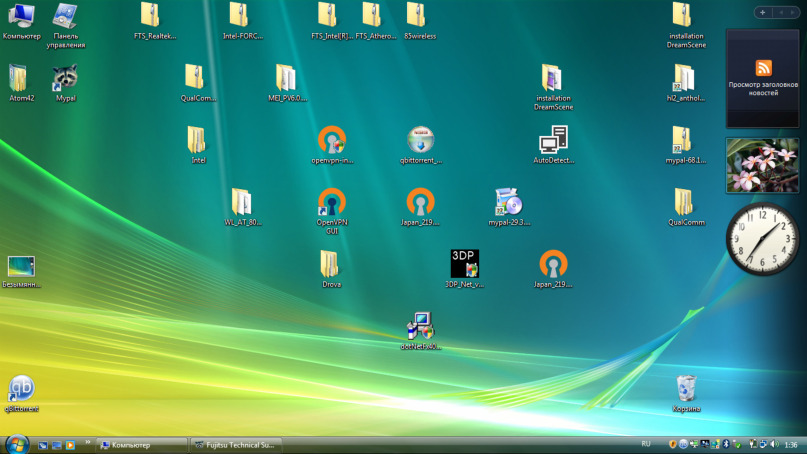807x454 pixels.
Task: Click the Bluetooth tray icon
Action: click(x=726, y=444)
